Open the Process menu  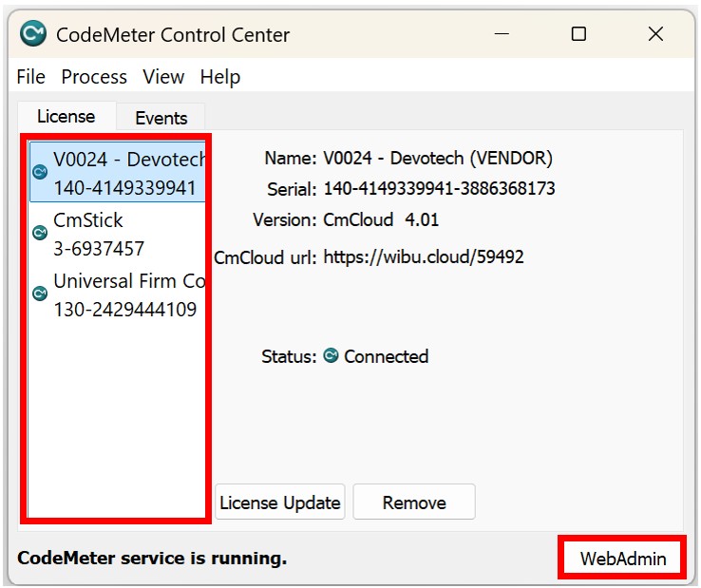click(94, 77)
